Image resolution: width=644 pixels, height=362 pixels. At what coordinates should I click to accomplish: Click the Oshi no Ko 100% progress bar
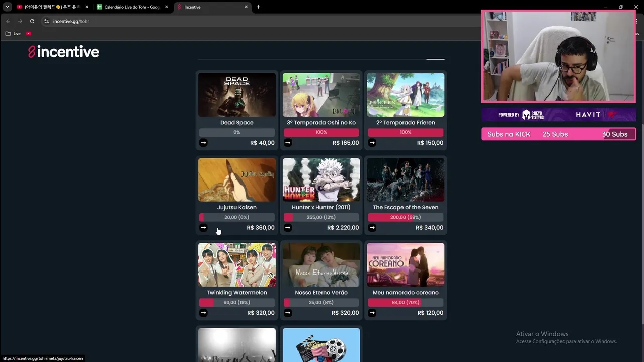(321, 132)
